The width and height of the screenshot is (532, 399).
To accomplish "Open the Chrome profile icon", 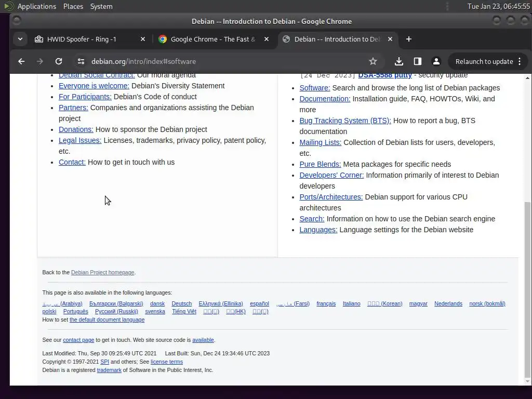I will pyautogui.click(x=436, y=61).
